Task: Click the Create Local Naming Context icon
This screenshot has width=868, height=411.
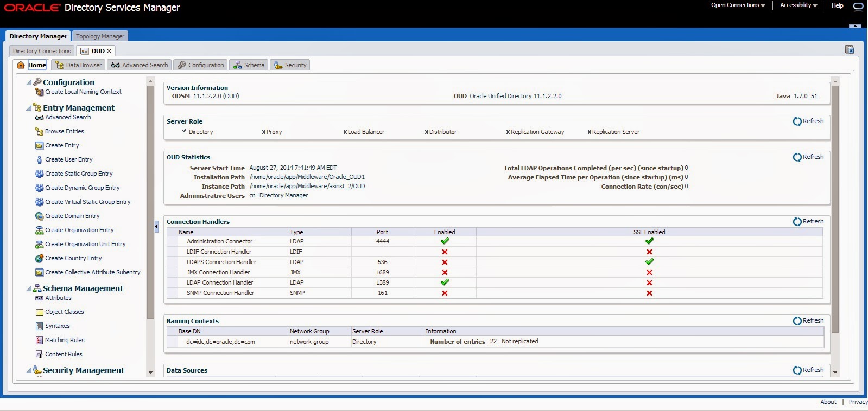Action: coord(39,92)
